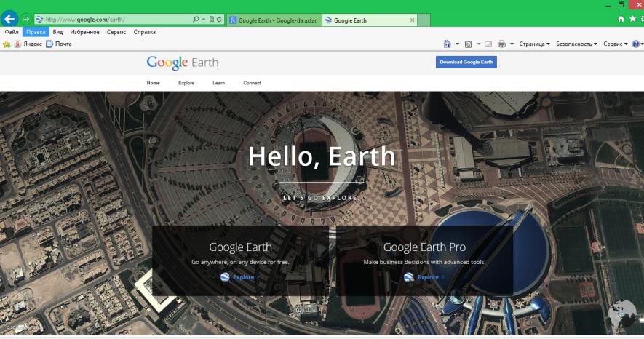
Task: Open the Безопасность dropdown
Action: click(576, 44)
